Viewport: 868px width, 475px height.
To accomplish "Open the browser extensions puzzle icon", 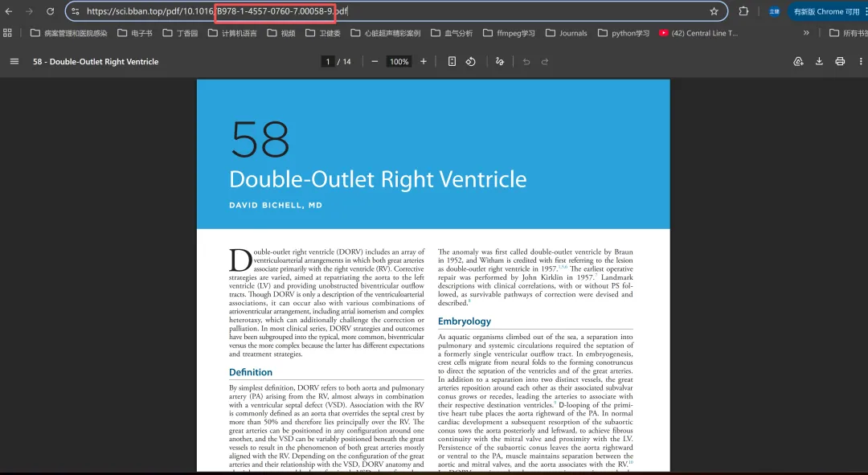I will [x=743, y=11].
